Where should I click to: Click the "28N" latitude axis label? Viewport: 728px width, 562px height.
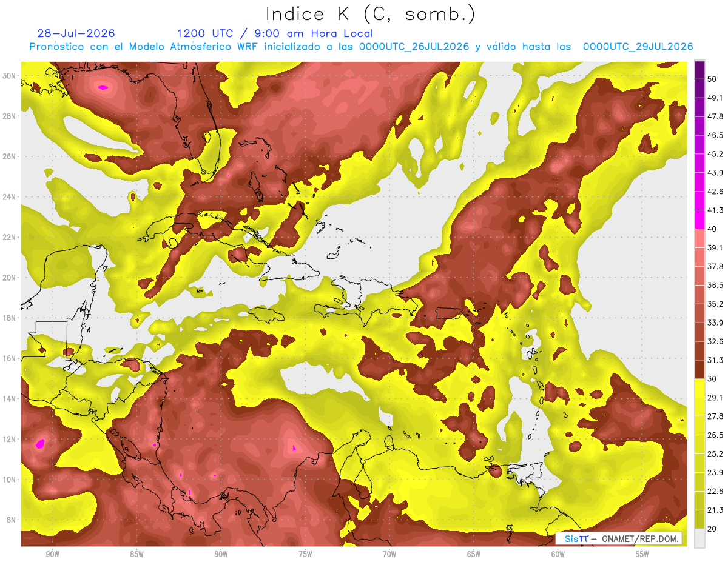(x=10, y=116)
